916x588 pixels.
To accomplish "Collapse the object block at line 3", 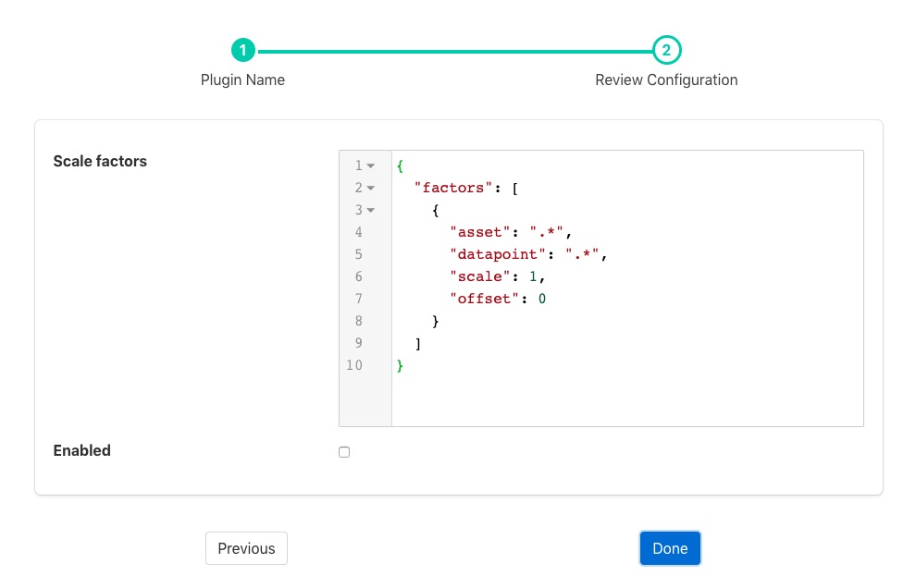I will click(371, 211).
